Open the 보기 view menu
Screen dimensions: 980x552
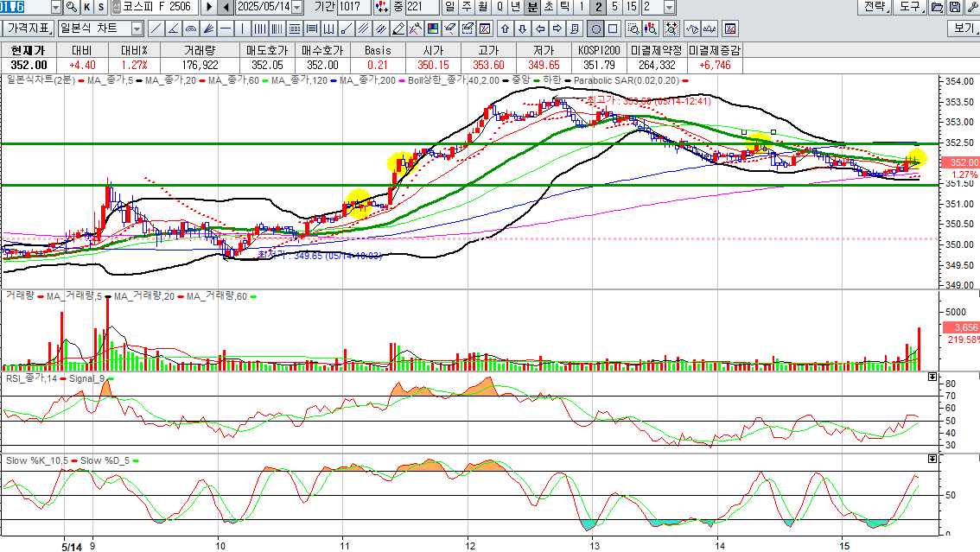tap(963, 29)
